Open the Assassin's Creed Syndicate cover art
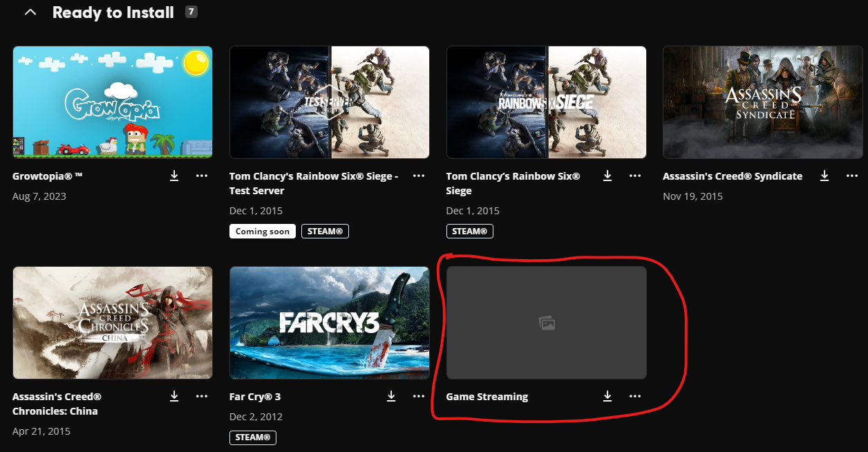Viewport: 868px width, 452px height. point(763,102)
